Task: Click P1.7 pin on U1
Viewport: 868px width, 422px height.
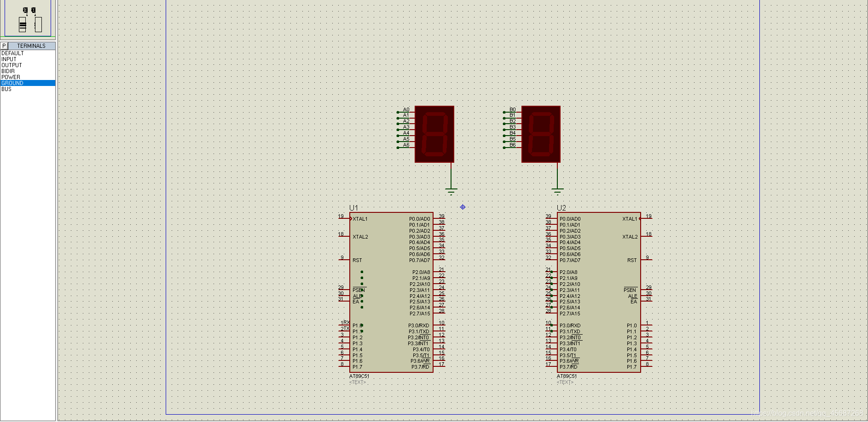Action: (358, 367)
